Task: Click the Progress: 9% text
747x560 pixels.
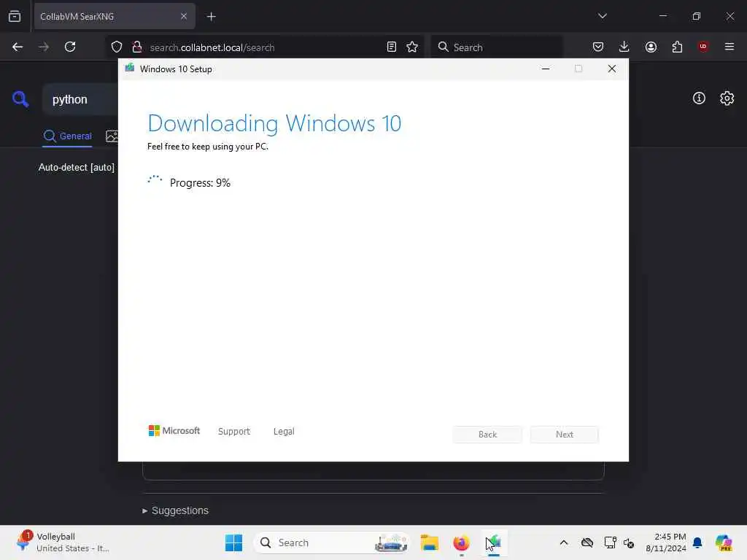Action: pos(200,183)
